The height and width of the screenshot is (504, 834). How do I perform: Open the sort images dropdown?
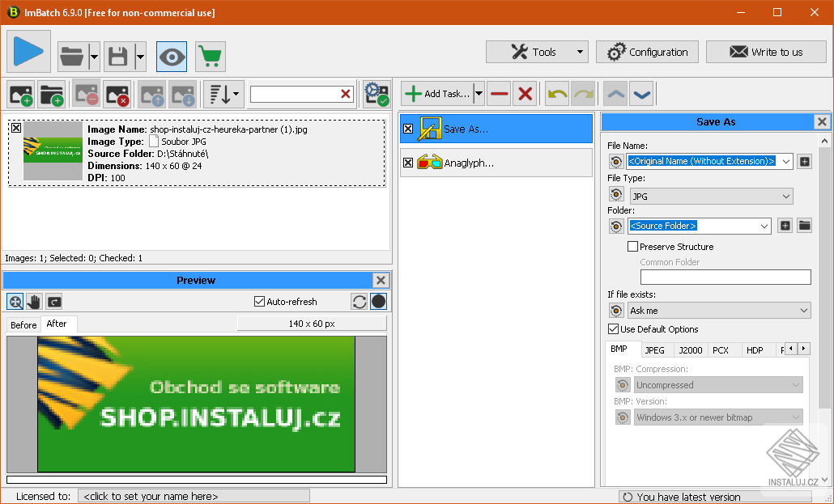point(224,95)
